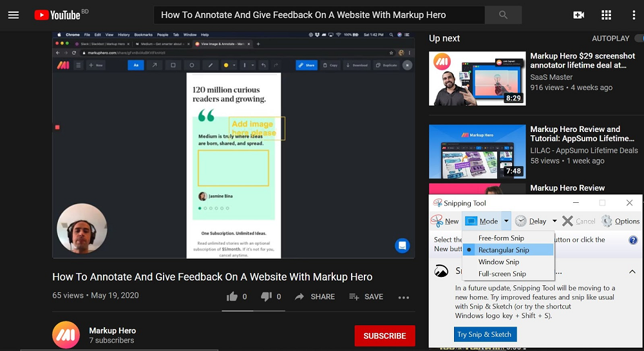
Task: Open the SaaS Master channel name
Action: (551, 77)
